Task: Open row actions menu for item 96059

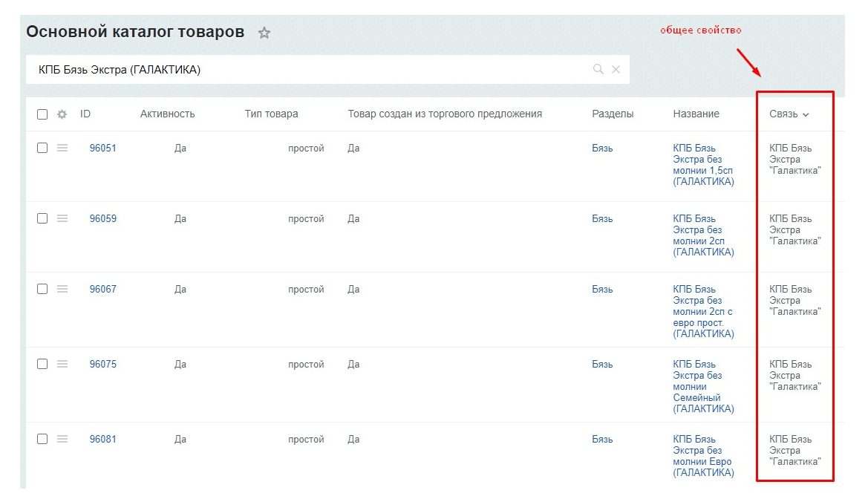Action: pos(62,219)
